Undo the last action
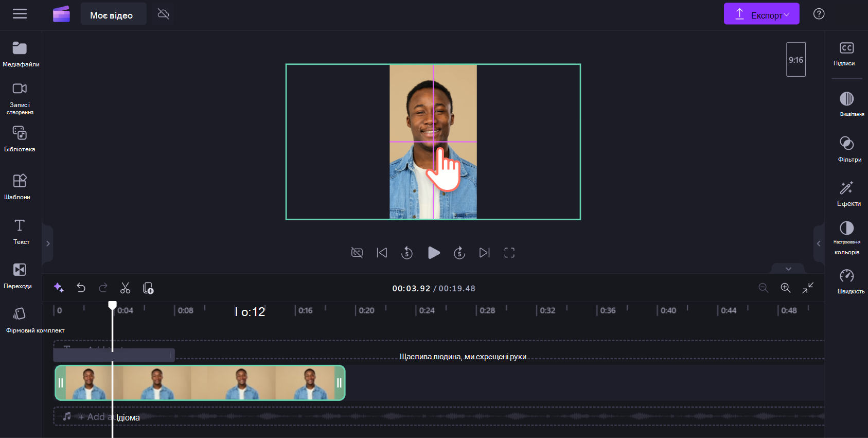This screenshot has width=868, height=438. coord(81,288)
